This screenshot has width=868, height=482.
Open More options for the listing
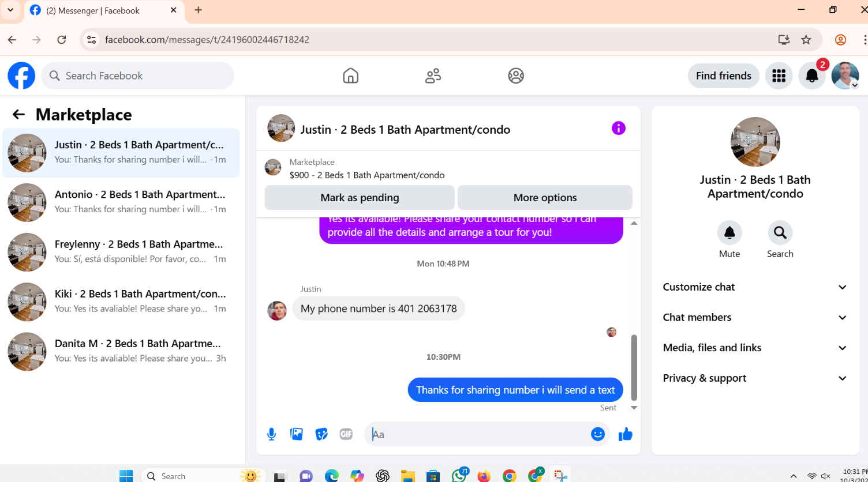(x=545, y=198)
